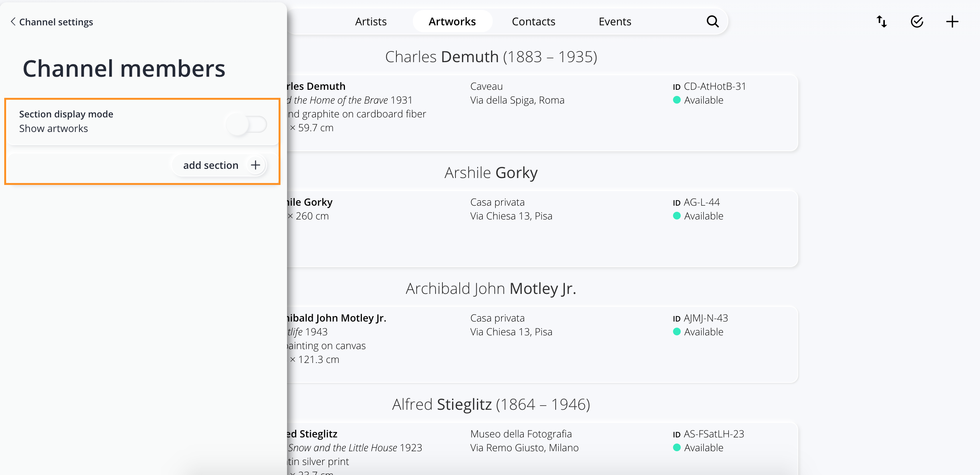Click the Alfred Stieglitz section heading
This screenshot has width=980, height=475.
point(491,404)
